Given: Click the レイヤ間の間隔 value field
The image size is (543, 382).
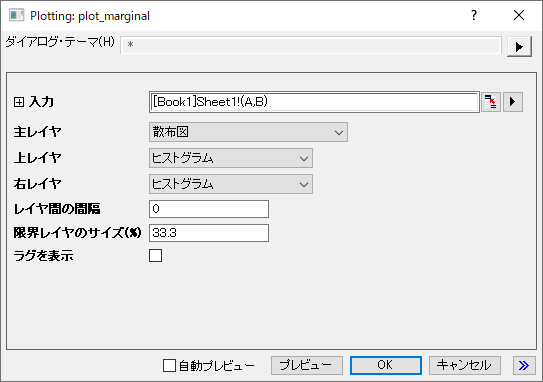Looking at the screenshot, I should (x=209, y=209).
